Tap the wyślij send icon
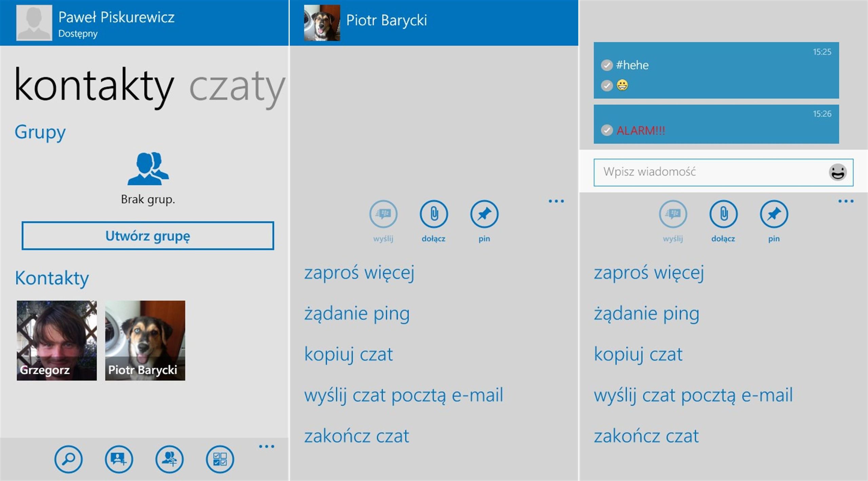Image resolution: width=868 pixels, height=481 pixels. click(383, 214)
